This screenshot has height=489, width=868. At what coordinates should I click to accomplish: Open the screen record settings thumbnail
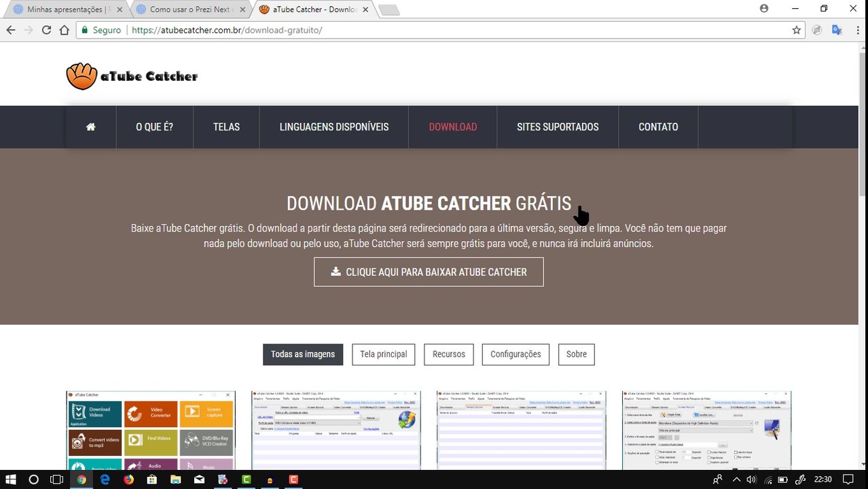pos(707,431)
